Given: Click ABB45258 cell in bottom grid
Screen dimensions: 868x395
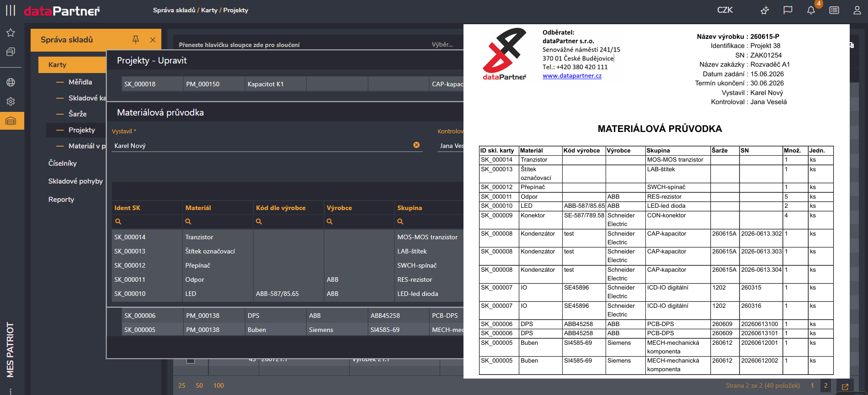Looking at the screenshot, I should tap(399, 316).
